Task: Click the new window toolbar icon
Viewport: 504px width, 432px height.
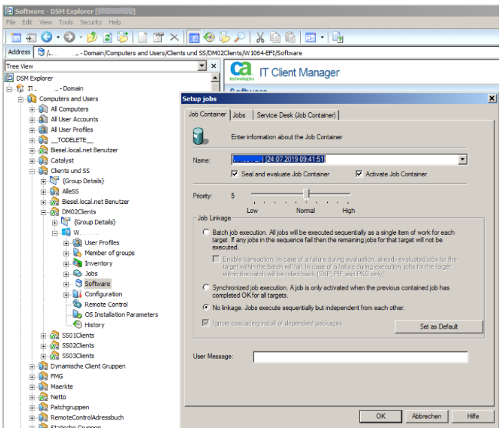Action: [x=16, y=37]
